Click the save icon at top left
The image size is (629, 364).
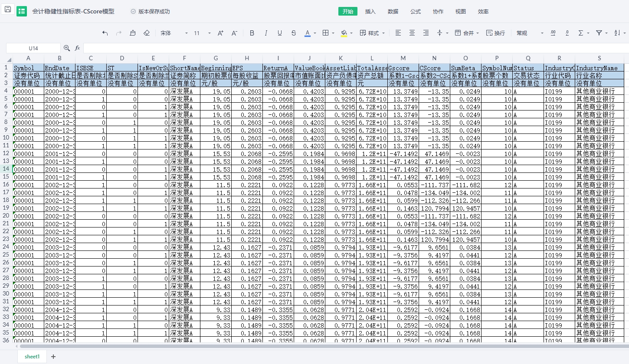point(7,10)
